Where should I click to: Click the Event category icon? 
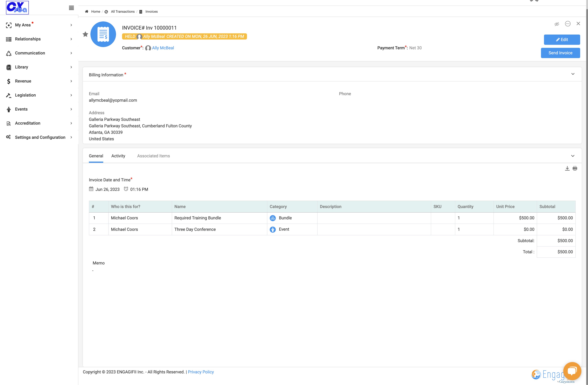pyautogui.click(x=273, y=229)
